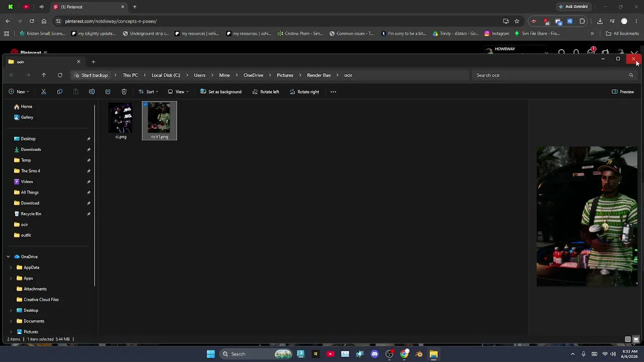This screenshot has height=362, width=644.
Task: Expand the Documents folder in tree
Action: click(11, 321)
